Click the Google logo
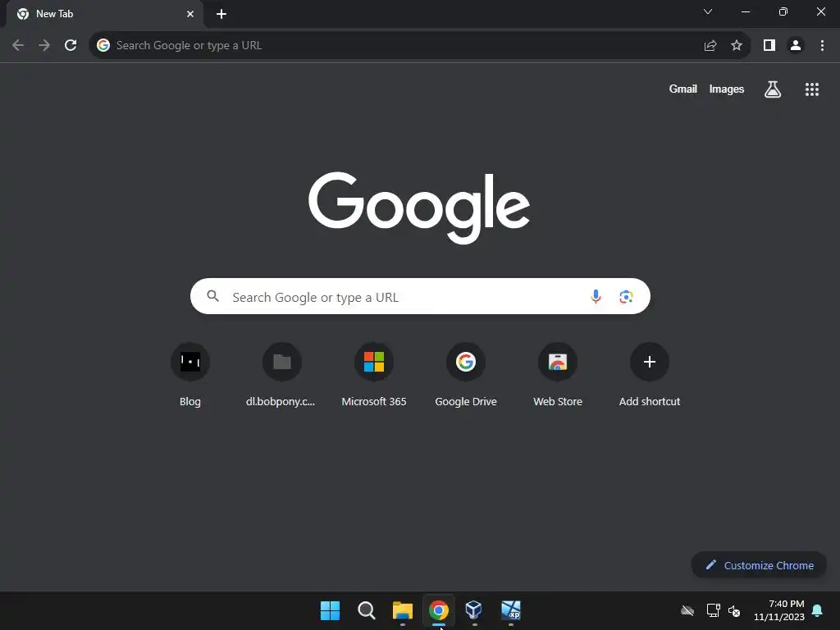 (419, 208)
